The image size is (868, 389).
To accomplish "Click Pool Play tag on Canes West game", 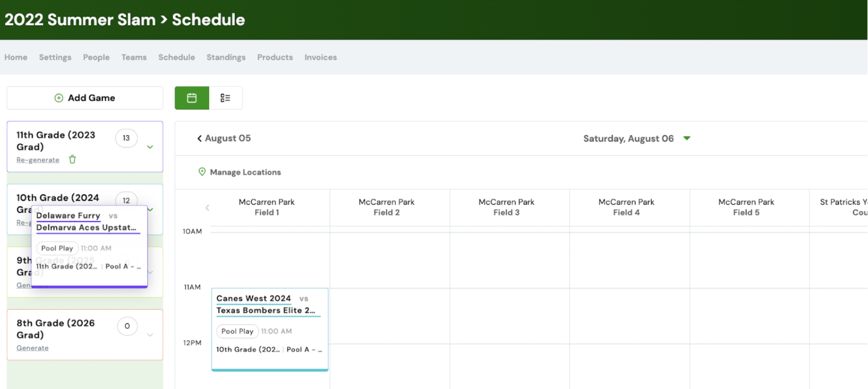I will (237, 331).
